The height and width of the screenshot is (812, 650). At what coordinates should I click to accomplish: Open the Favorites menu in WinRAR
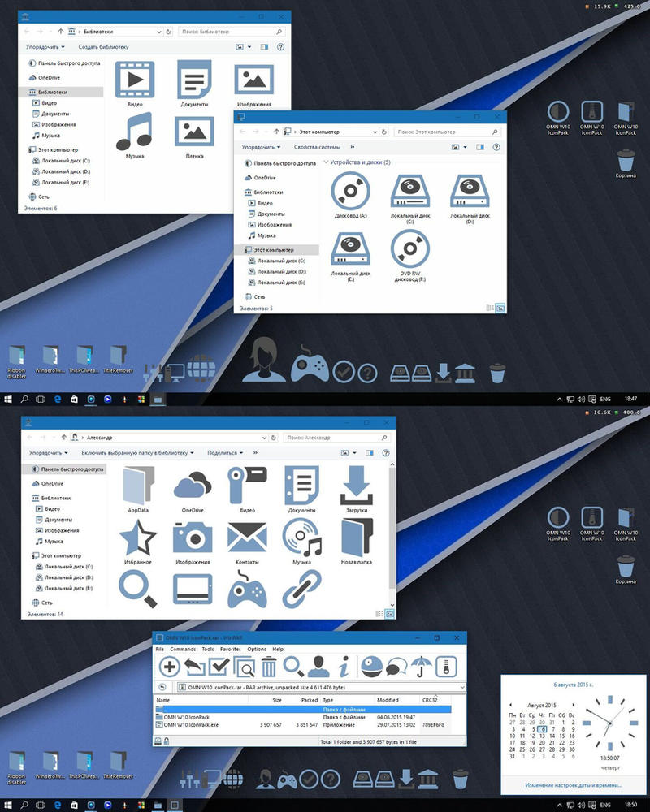pyautogui.click(x=231, y=650)
